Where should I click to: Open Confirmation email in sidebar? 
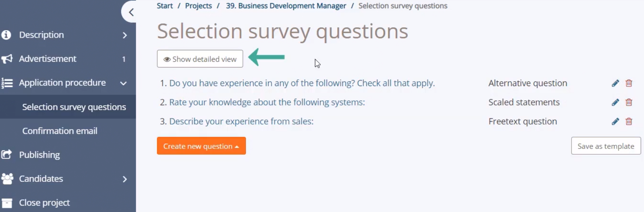tap(60, 131)
